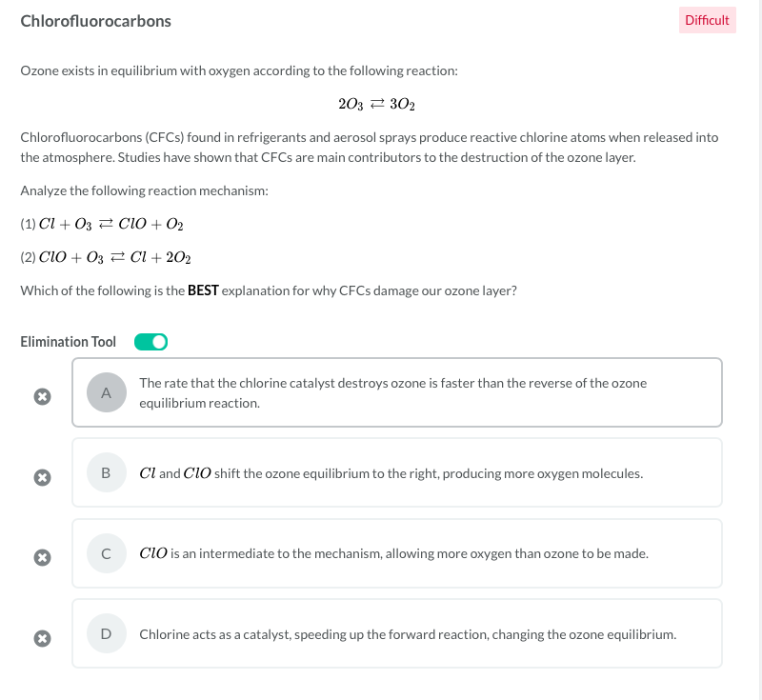Click the letter C circle badge

pos(106,552)
